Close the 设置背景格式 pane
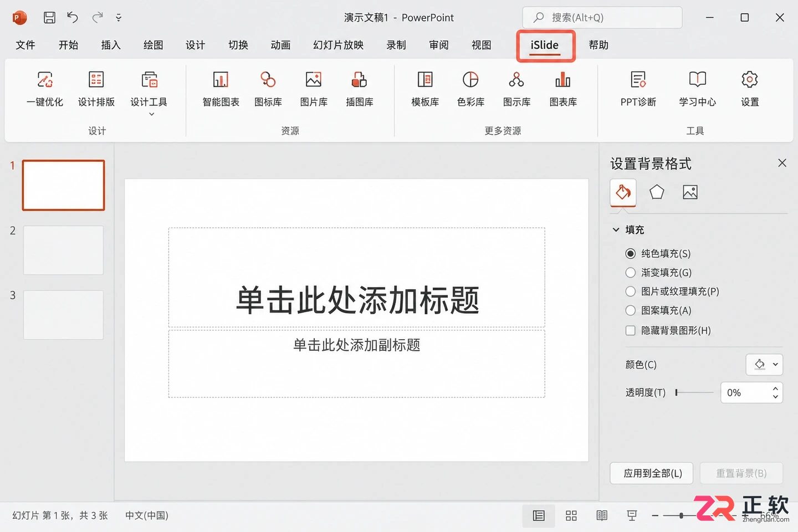Viewport: 798px width, 532px height. [x=782, y=163]
